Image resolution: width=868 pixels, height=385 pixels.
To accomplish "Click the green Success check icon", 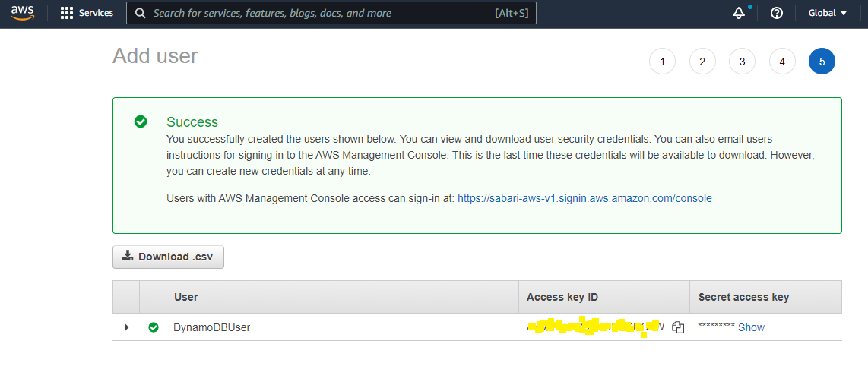I will click(141, 121).
